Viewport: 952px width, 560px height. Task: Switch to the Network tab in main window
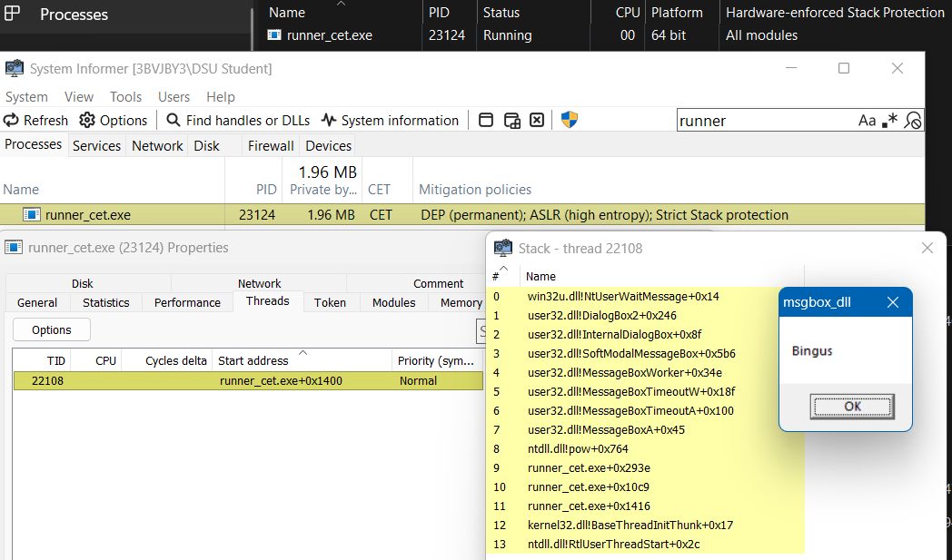157,145
